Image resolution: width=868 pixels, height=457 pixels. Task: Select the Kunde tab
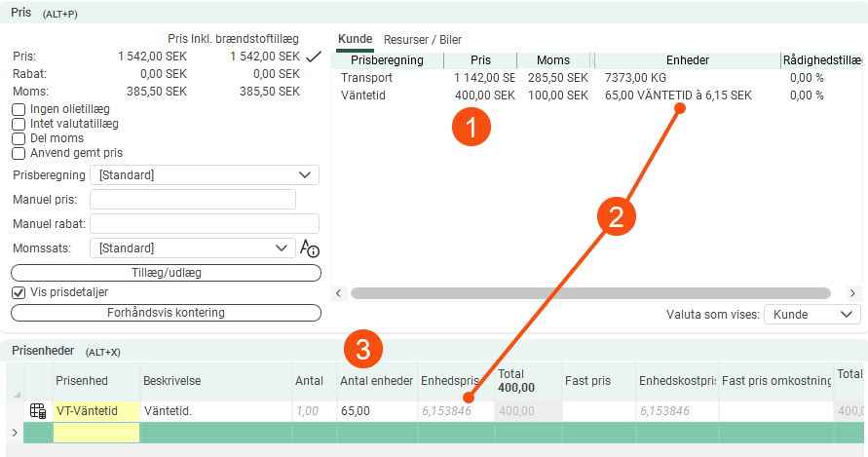[355, 40]
